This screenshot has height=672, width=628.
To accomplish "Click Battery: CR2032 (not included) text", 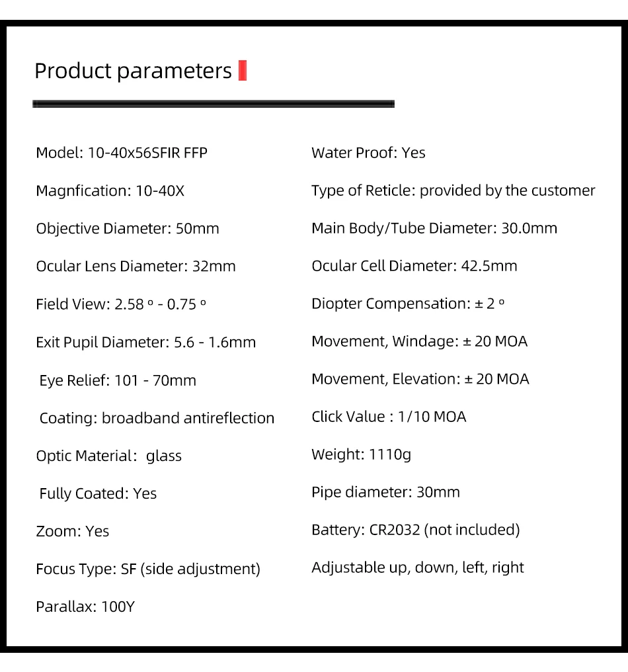I will 415,530.
